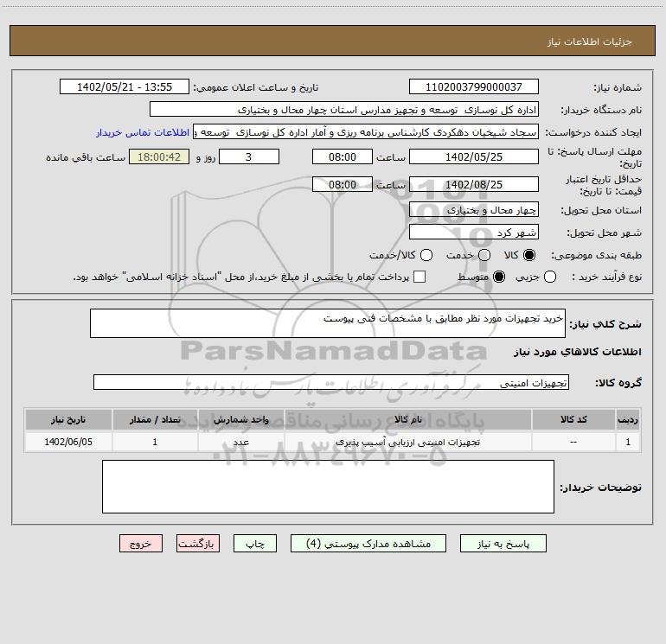666x644 pixels.
Task: Click the request creator field سجاد شیخیان
Action: click(366, 131)
